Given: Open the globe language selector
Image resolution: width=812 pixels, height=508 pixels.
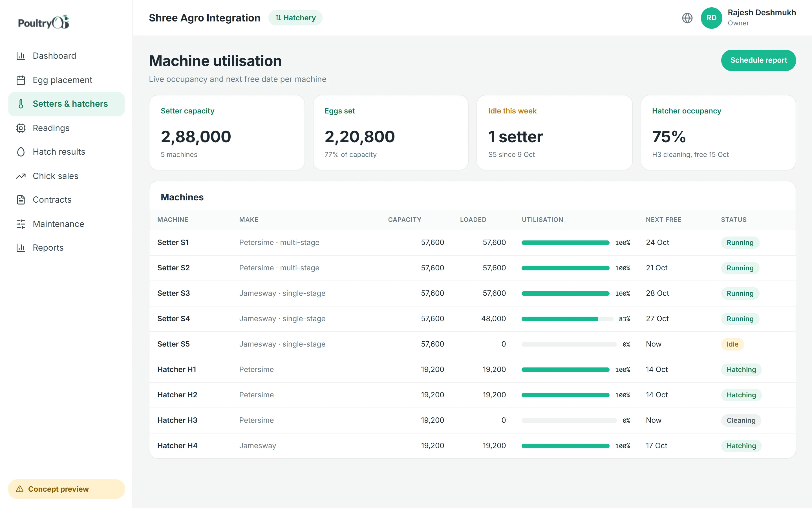Looking at the screenshot, I should 687,18.
